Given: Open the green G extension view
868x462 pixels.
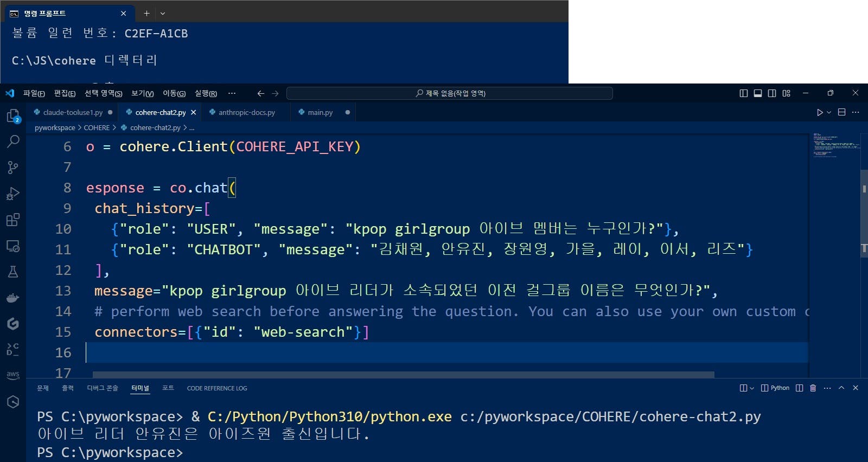Looking at the screenshot, I should (13, 324).
